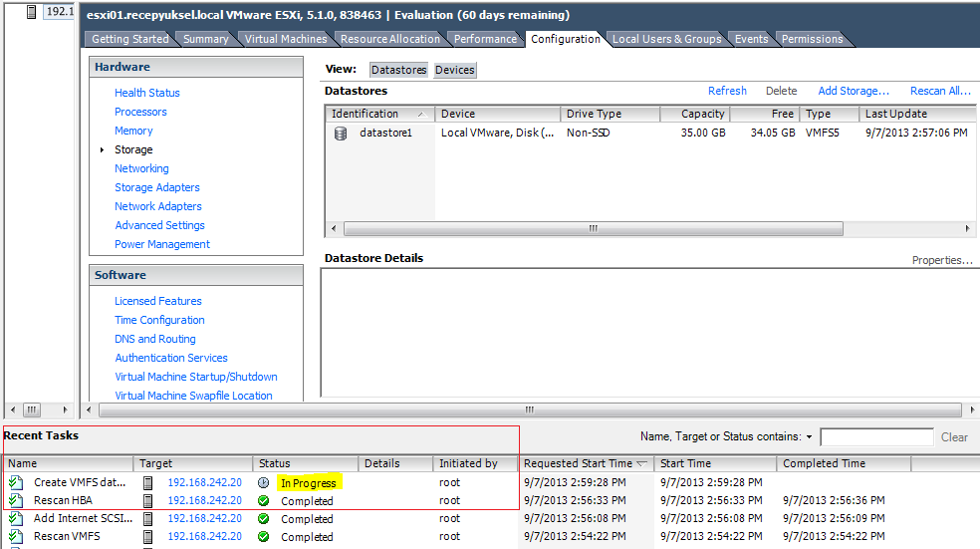Click host icon in Add Internet SCSI row
980x549 pixels.
click(148, 518)
